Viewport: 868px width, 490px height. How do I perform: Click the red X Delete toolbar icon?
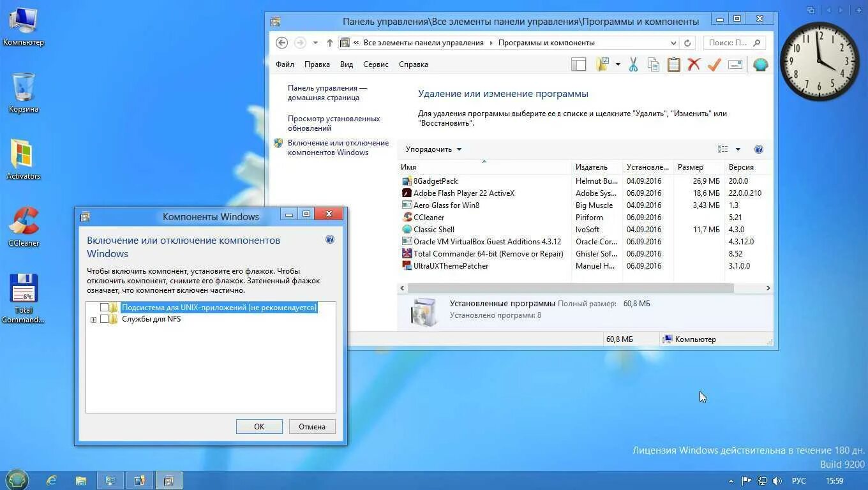(694, 64)
